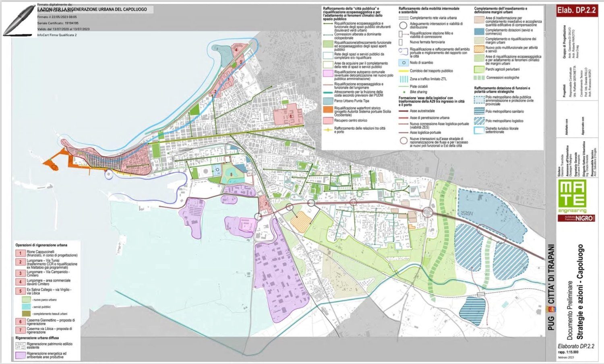Viewport: 604px width, 364px height.
Task: Click the Nuove intersezioni sull'asse stradale circle symbol
Action: (403, 141)
